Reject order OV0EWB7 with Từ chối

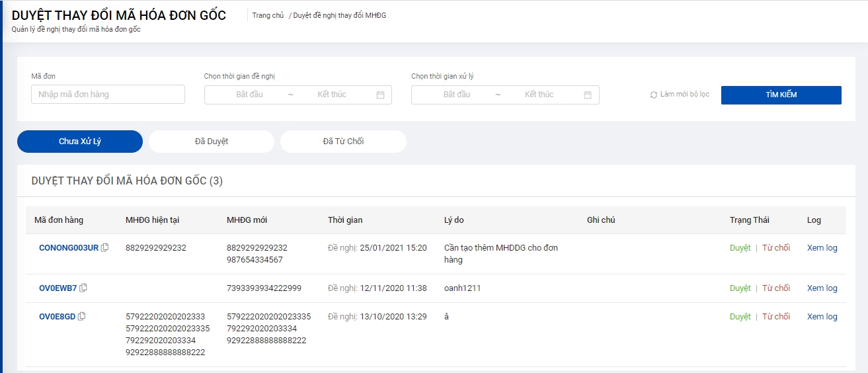pos(776,288)
